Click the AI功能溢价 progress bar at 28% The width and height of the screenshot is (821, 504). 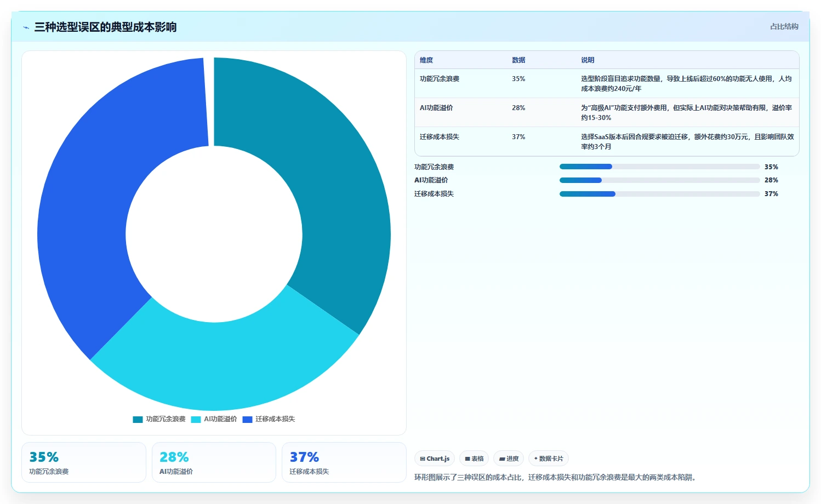coord(660,180)
